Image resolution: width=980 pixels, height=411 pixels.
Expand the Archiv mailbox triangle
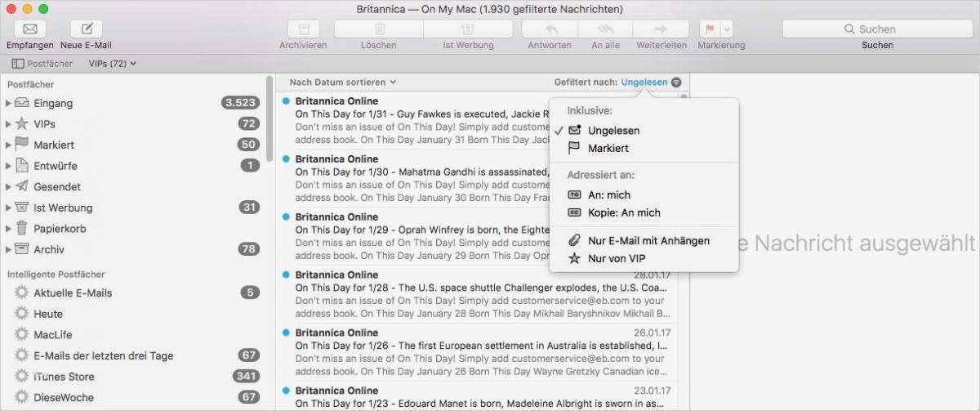(8, 249)
